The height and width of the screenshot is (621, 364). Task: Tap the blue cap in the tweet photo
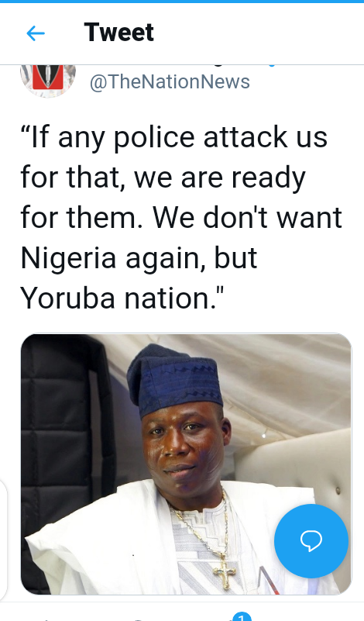[174, 379]
